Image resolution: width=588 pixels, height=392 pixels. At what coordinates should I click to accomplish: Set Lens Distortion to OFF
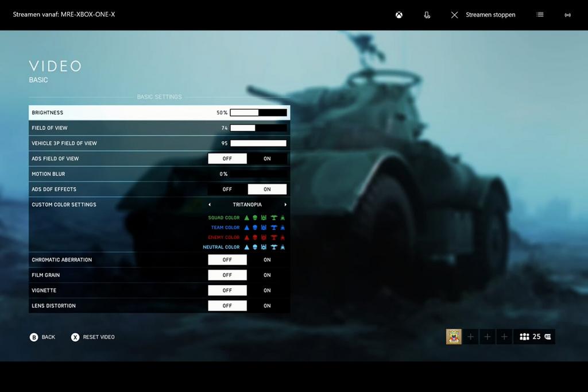[227, 306]
